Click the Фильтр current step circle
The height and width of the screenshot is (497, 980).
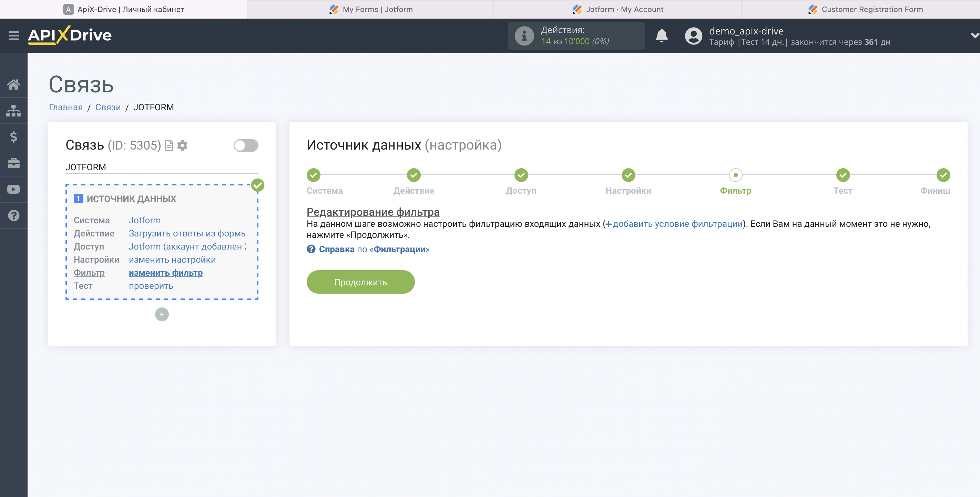point(735,175)
